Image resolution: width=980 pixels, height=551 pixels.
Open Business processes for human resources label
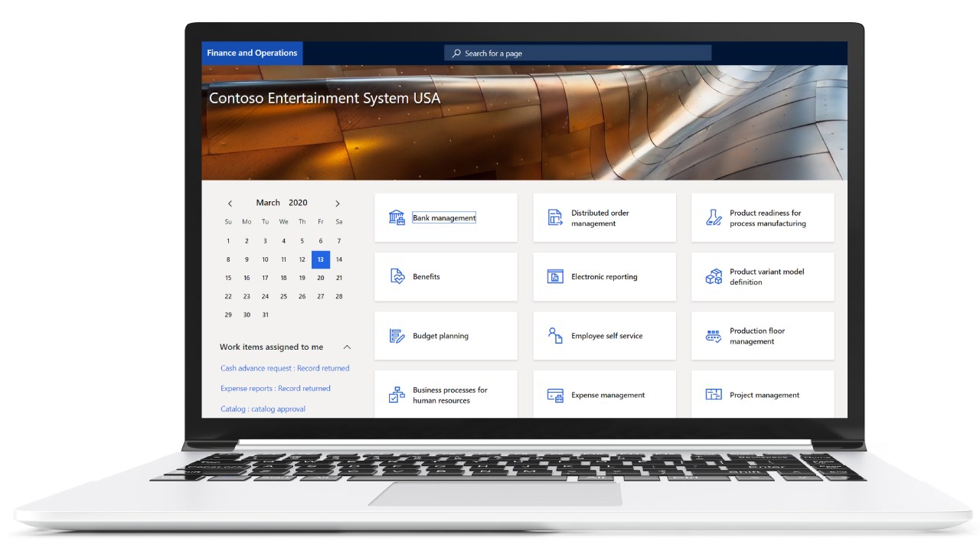(x=450, y=395)
